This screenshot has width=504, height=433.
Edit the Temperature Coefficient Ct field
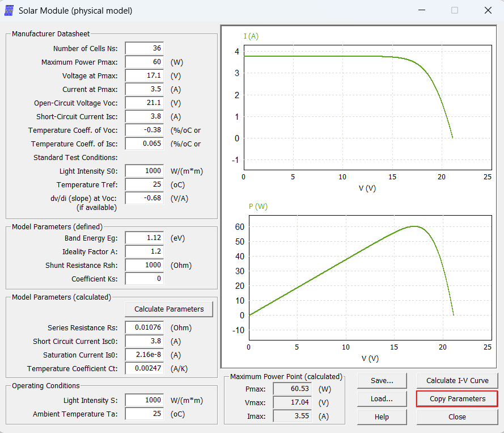click(x=145, y=368)
